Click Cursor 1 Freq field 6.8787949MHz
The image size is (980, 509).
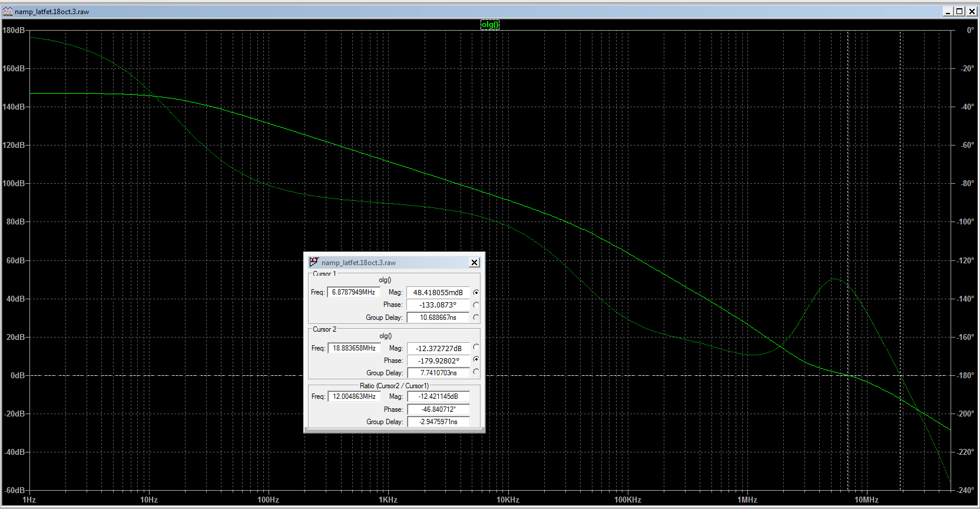pos(353,292)
